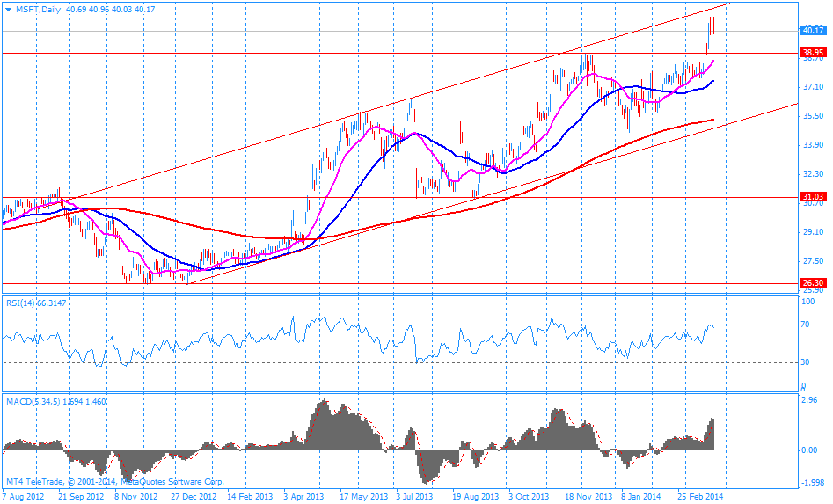The image size is (833, 504).
Task: Click the 35.50 value on price axis
Action: (x=814, y=116)
